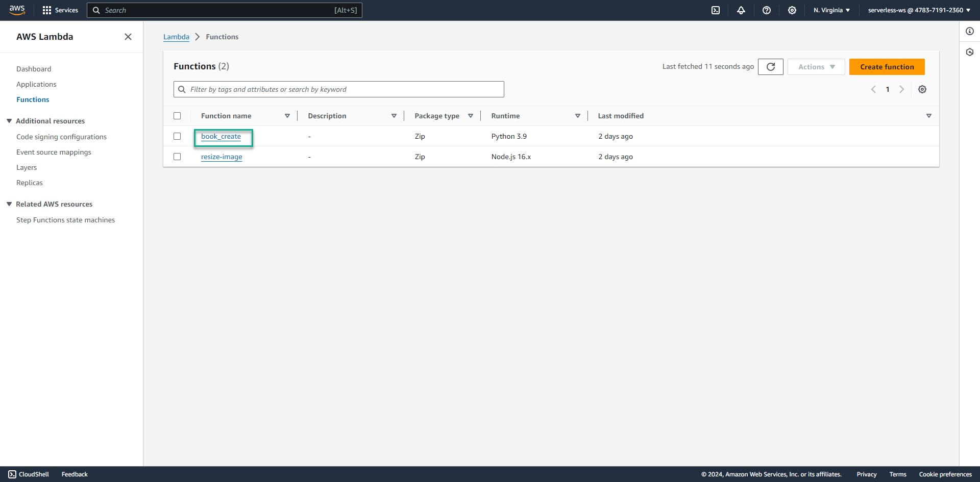Focus the functions filter field
980x482 pixels.
(339, 89)
